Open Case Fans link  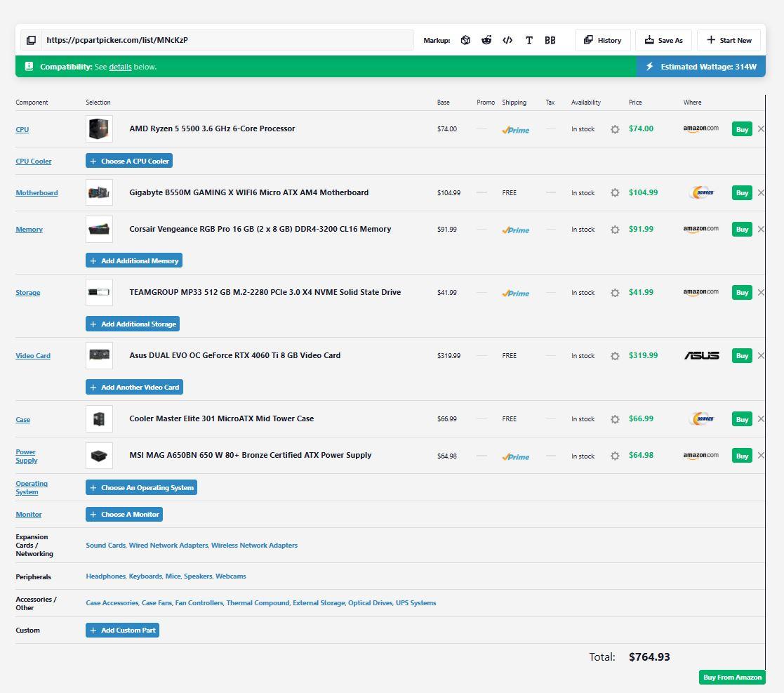[x=157, y=603]
